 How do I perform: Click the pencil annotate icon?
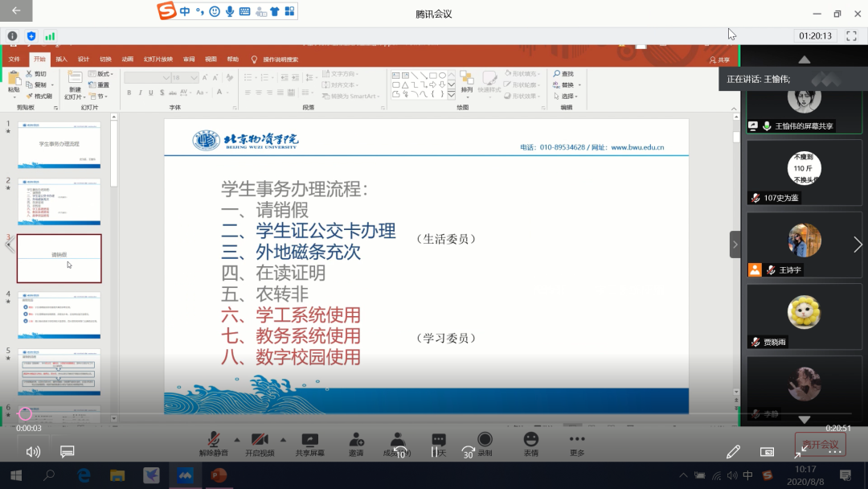pos(733,452)
